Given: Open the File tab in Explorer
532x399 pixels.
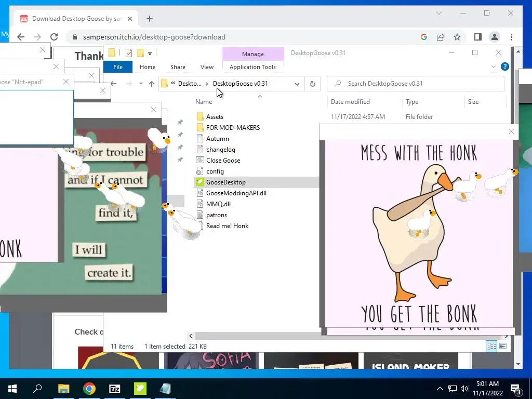Looking at the screenshot, I should pyautogui.click(x=118, y=67).
